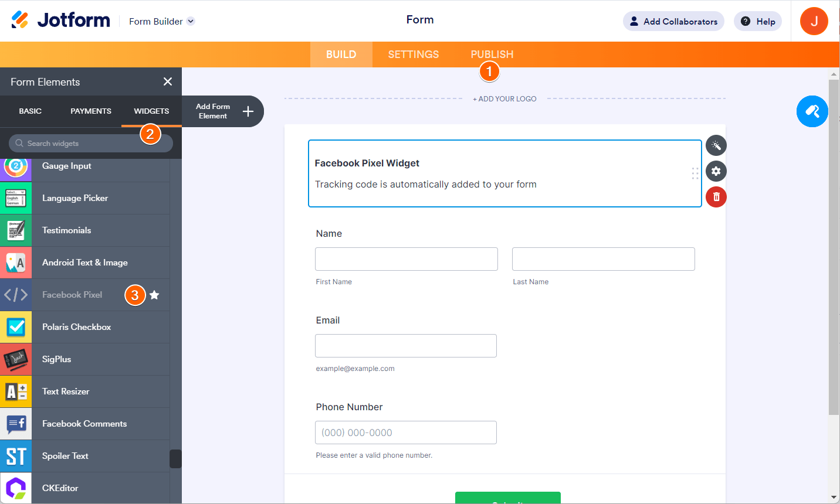Viewport: 840px width, 504px height.
Task: Type in the Search widgets field
Action: (x=82, y=144)
